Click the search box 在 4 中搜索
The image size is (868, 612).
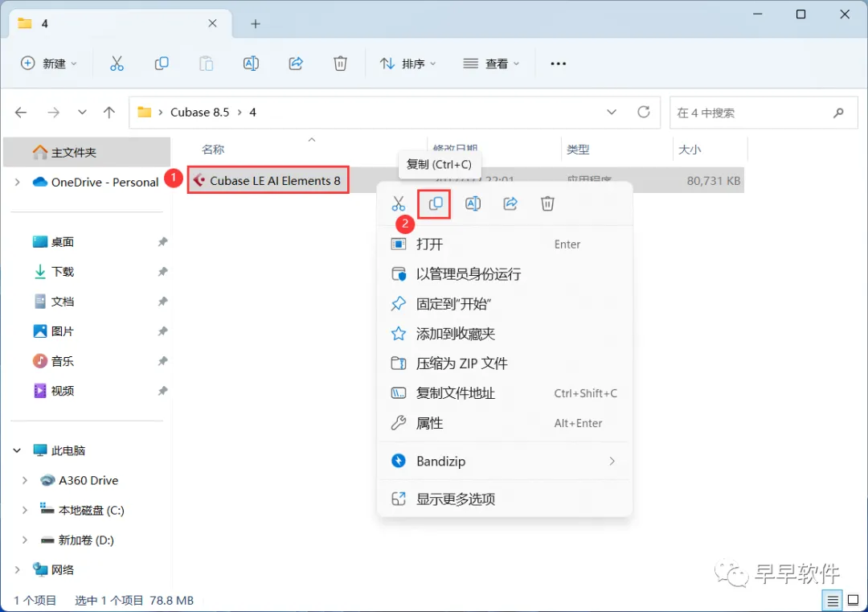[764, 113]
